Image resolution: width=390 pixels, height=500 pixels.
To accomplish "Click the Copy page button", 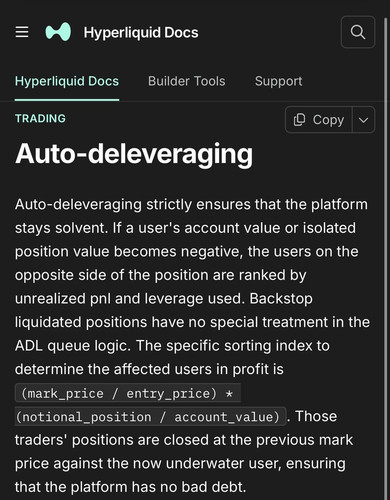I will 319,120.
